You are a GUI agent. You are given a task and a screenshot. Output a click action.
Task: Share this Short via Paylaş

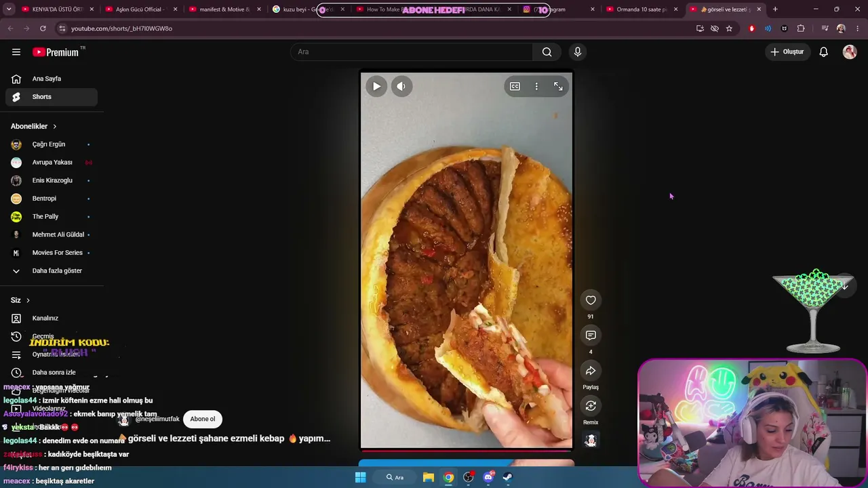tap(591, 371)
